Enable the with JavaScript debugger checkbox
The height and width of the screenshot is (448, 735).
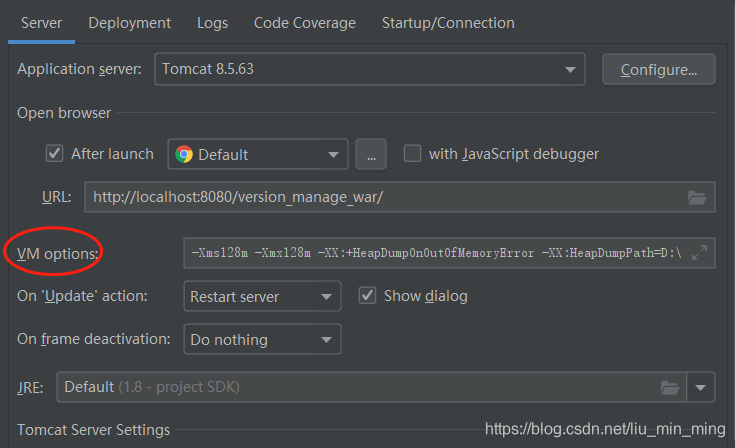pos(412,153)
